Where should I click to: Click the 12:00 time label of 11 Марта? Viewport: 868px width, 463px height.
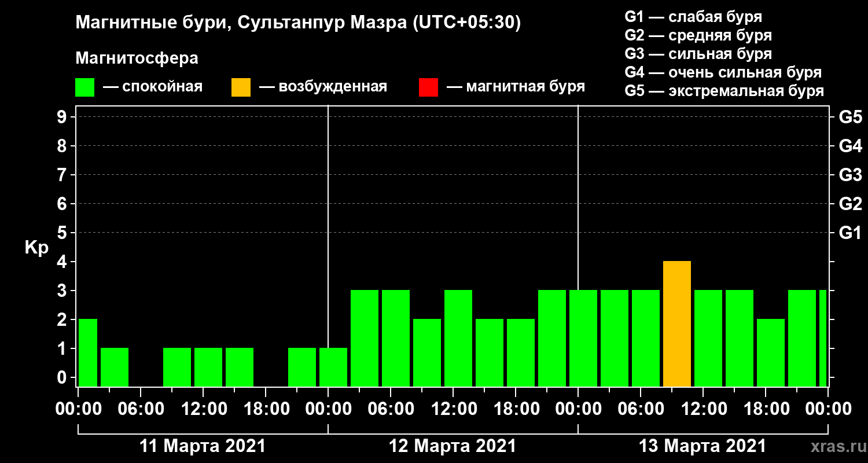(x=203, y=409)
